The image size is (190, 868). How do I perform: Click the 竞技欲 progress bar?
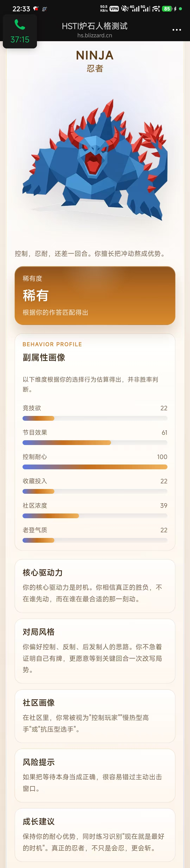pos(95,418)
